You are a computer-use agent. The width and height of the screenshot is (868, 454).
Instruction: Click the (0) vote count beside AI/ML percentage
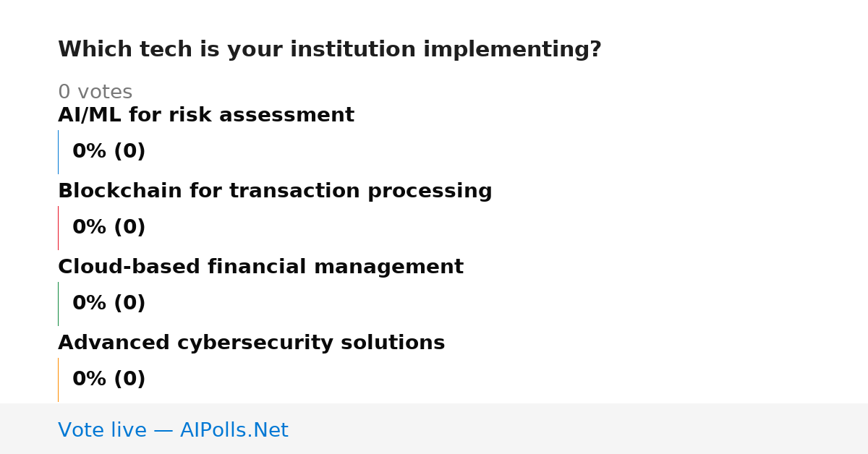(x=129, y=152)
